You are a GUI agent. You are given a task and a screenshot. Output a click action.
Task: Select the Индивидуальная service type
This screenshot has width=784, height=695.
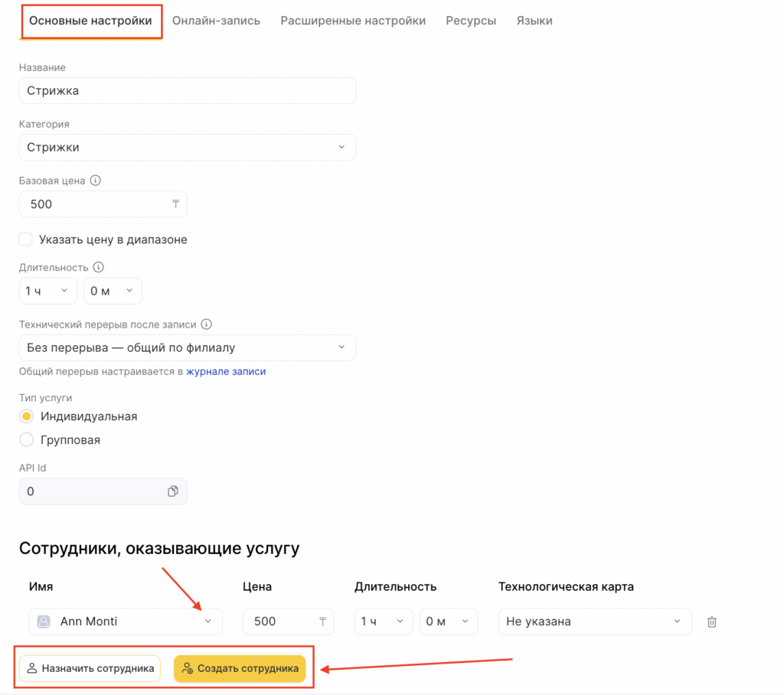(27, 416)
